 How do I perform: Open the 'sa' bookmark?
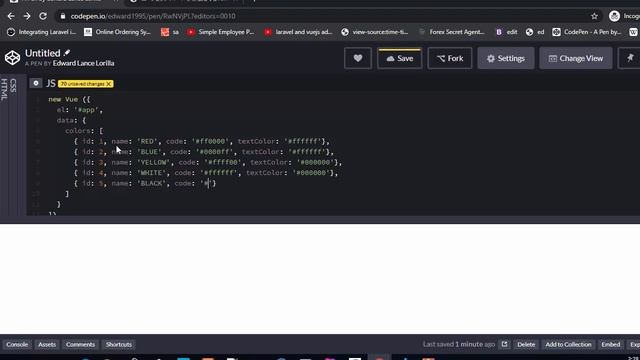click(x=170, y=32)
